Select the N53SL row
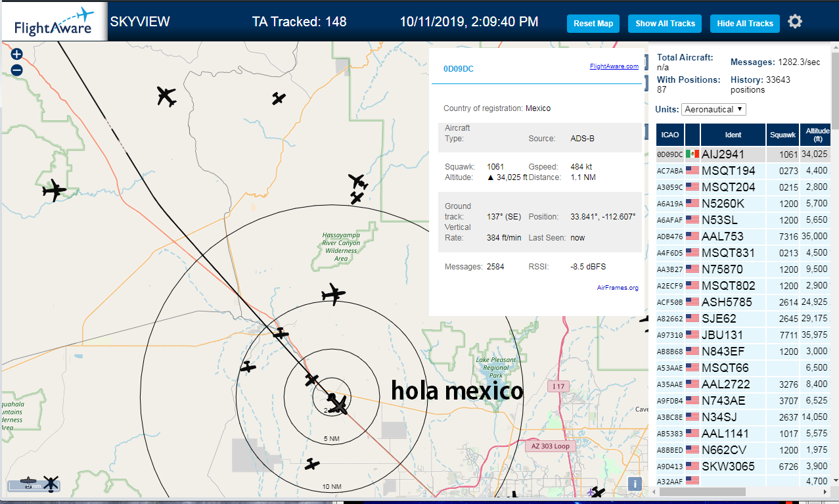The width and height of the screenshot is (839, 504). (743, 220)
